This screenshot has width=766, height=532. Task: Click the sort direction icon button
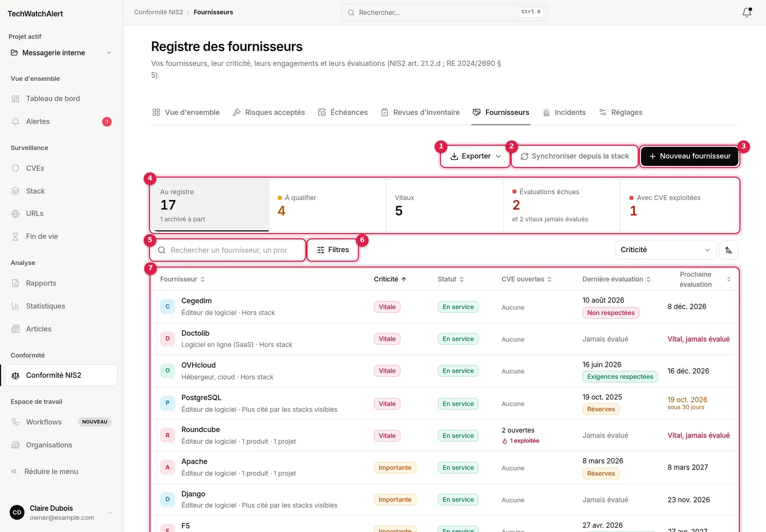[x=728, y=250]
